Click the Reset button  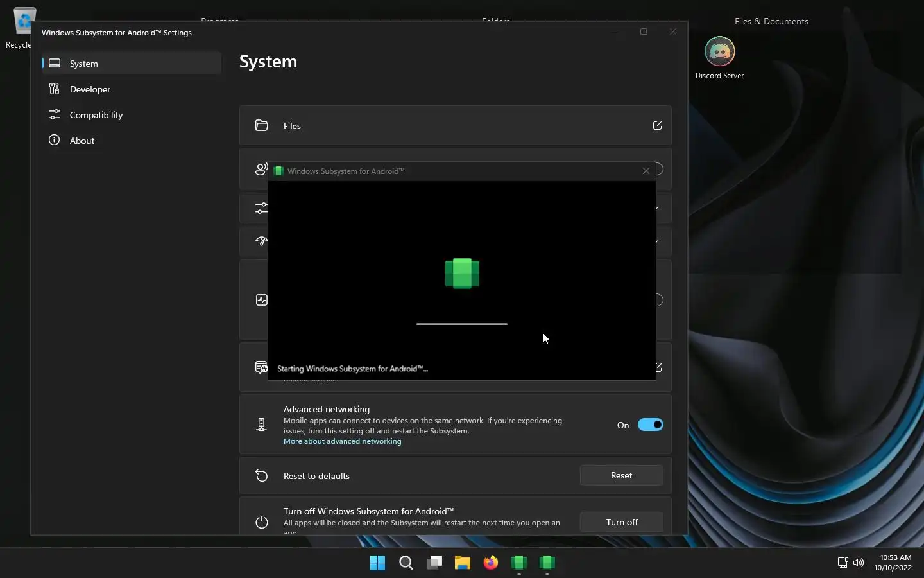pos(621,475)
